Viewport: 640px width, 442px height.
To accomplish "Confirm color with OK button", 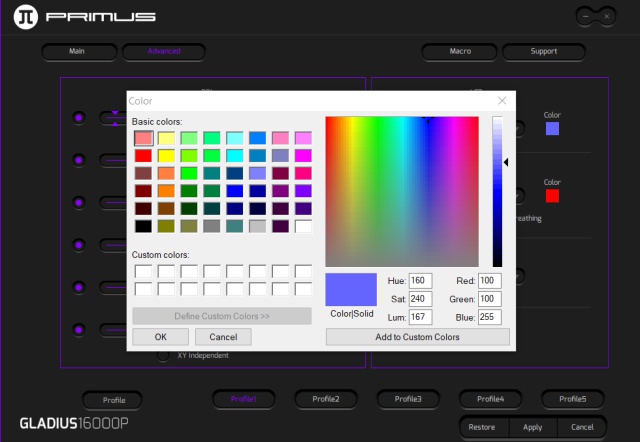I will (x=160, y=337).
